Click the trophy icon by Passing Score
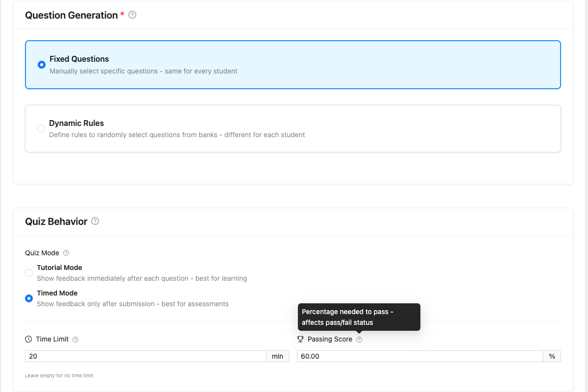Image resolution: width=588 pixels, height=392 pixels. 300,339
